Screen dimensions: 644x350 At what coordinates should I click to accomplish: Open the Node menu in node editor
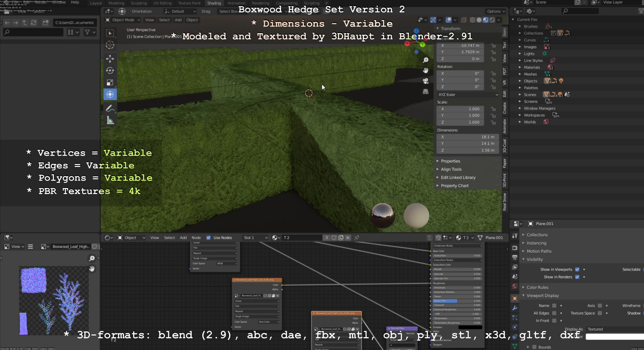(x=196, y=238)
